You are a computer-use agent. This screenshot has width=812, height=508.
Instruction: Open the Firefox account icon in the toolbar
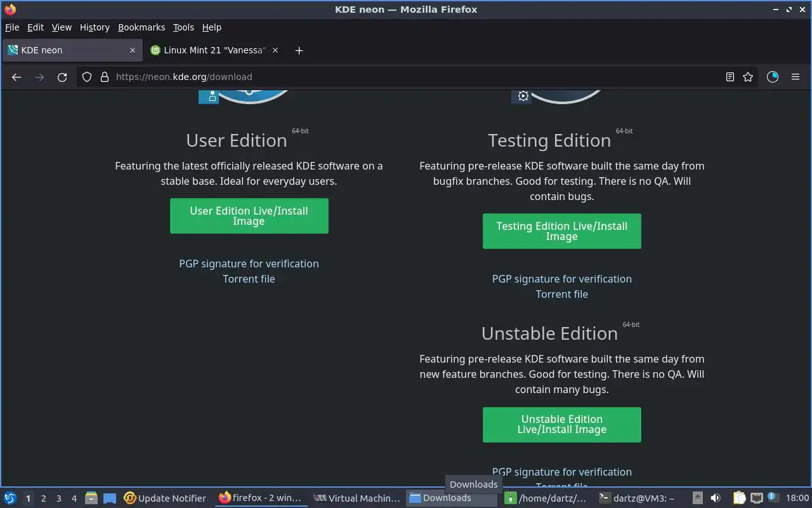(773, 77)
